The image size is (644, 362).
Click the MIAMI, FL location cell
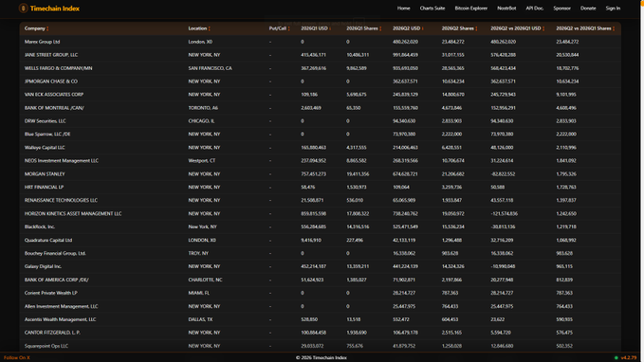(x=198, y=293)
